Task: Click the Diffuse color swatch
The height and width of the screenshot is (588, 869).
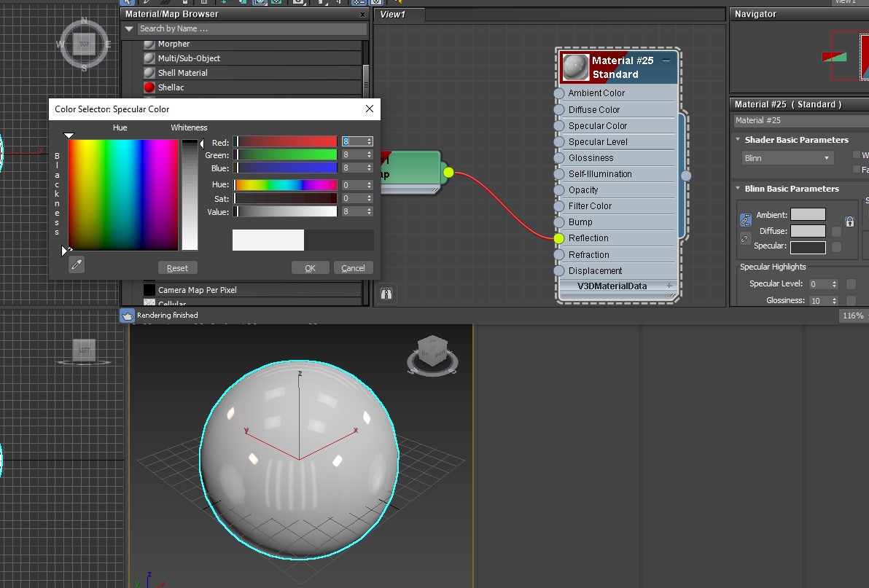Action: tap(808, 231)
